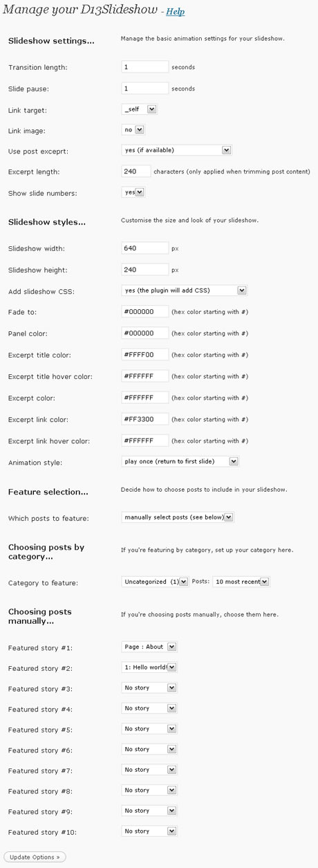Open the Featured story #5 dropdown

coord(149,729)
